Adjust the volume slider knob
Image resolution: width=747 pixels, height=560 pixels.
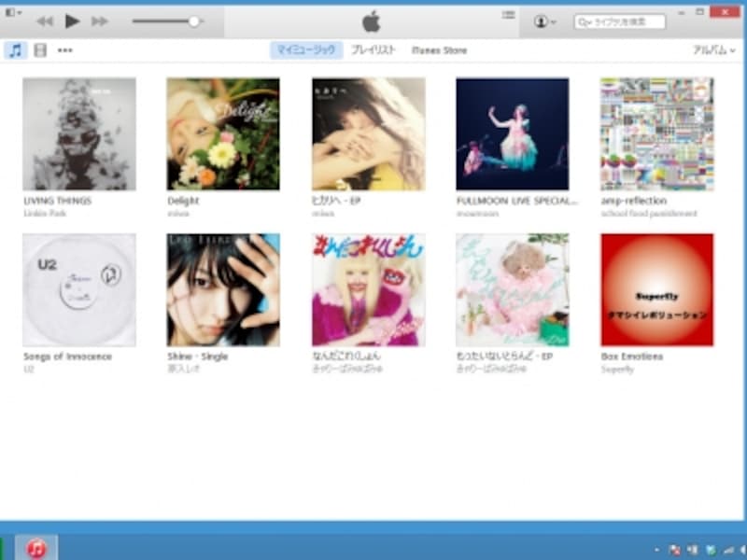[193, 21]
